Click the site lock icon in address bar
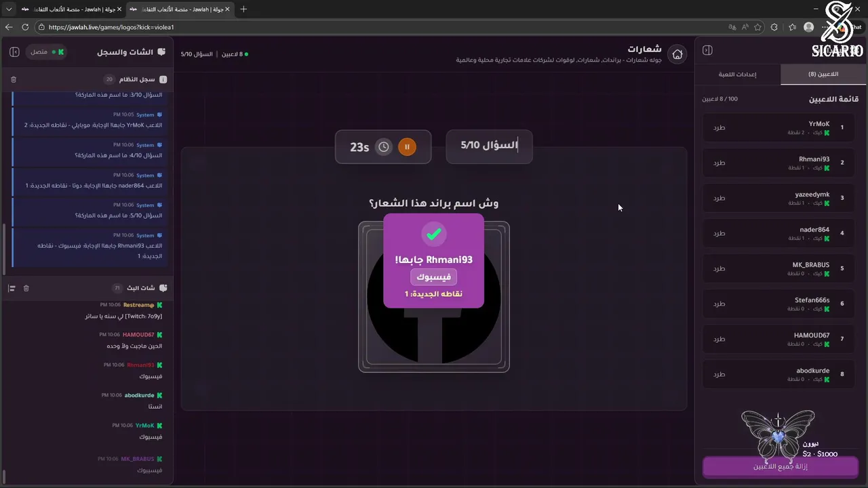The image size is (868, 488). click(41, 27)
